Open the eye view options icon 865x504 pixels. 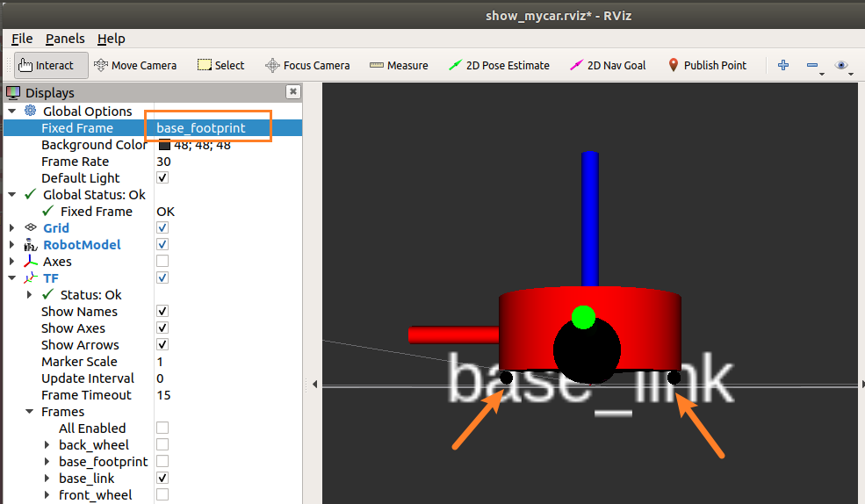coord(840,65)
